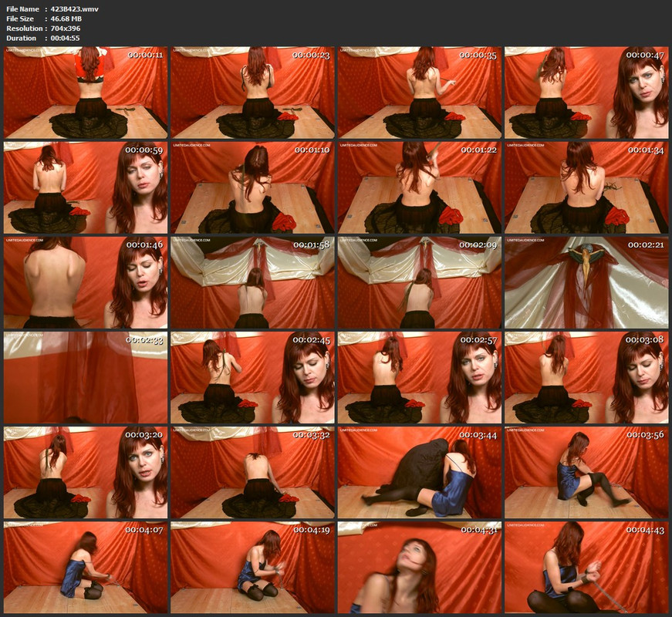Viewport: 672px width, 617px height.
Task: Select the thumbnail marked 00:03:20
Action: tap(86, 473)
